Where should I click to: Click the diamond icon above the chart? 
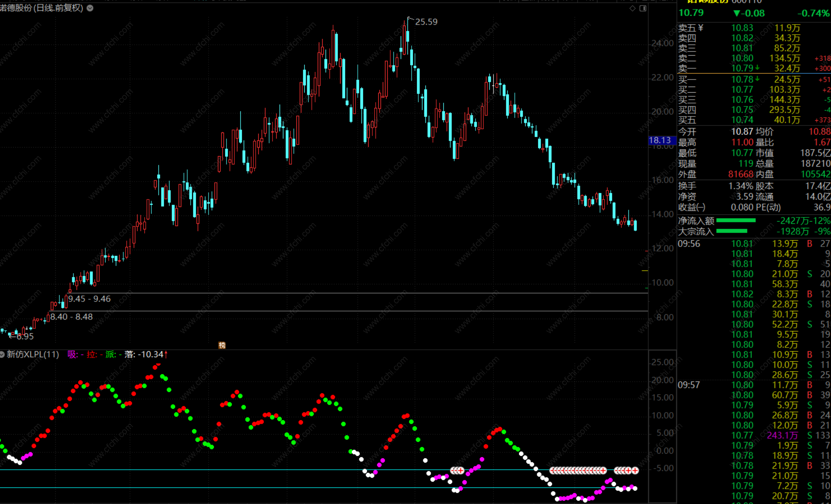(x=633, y=8)
